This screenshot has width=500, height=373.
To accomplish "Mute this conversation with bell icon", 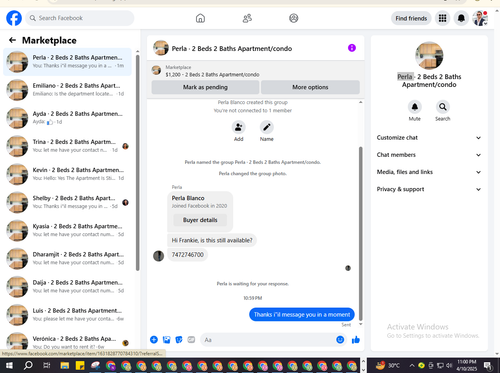I will click(415, 107).
